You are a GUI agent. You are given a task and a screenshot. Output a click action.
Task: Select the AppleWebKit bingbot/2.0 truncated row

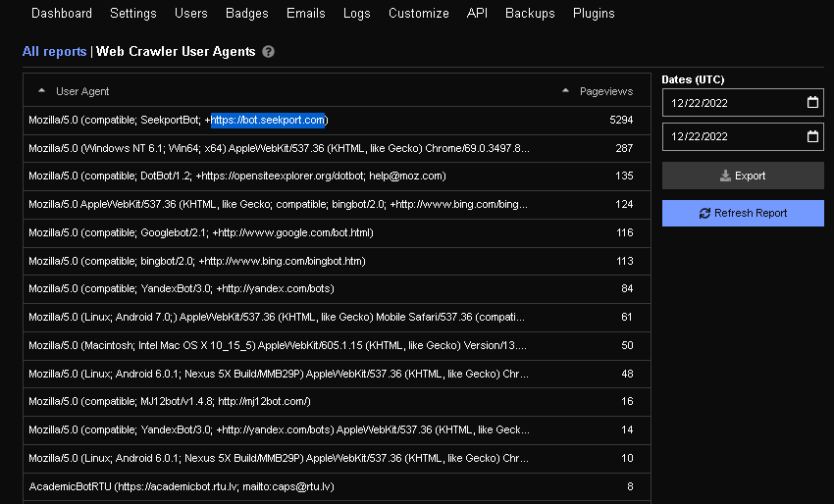point(337,204)
